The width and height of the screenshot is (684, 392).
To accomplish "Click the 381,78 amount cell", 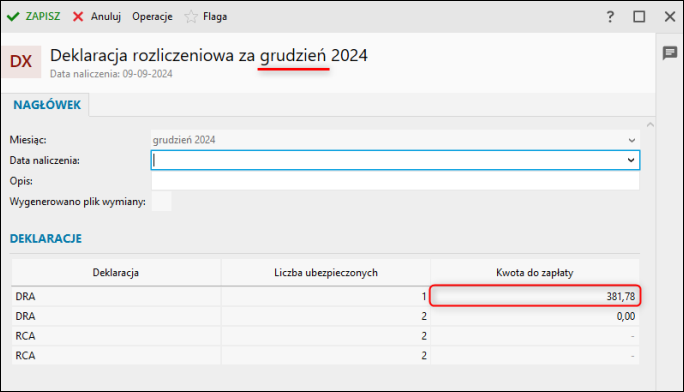I will (535, 297).
